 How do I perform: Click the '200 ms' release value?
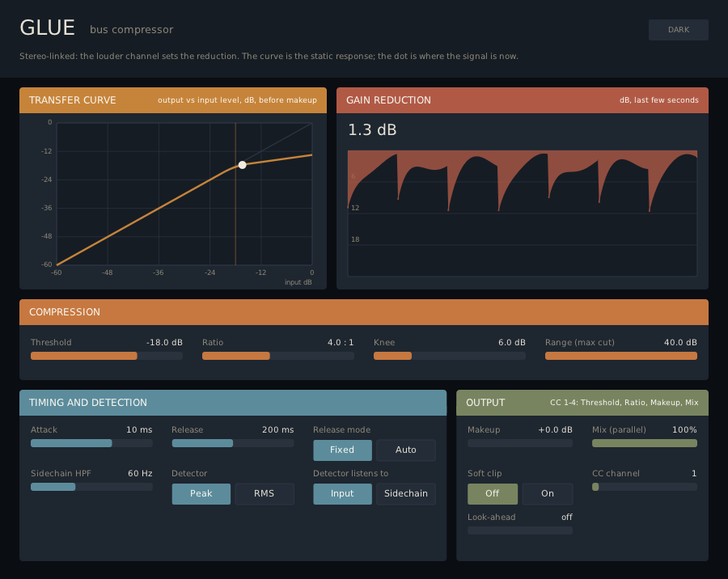click(277, 429)
